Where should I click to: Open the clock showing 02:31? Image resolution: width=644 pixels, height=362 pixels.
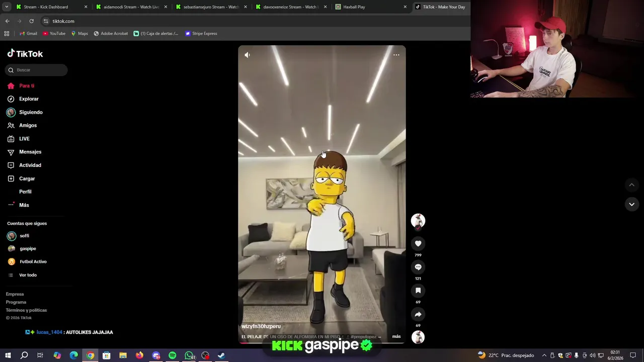click(615, 355)
